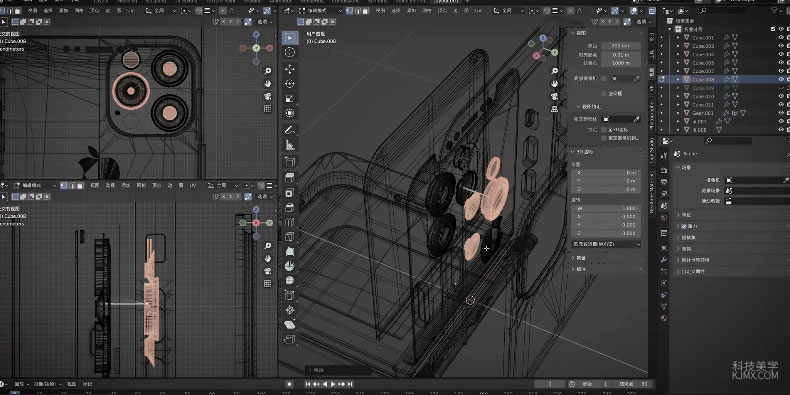Select the Move tool
The width and height of the screenshot is (790, 395).
point(290,69)
